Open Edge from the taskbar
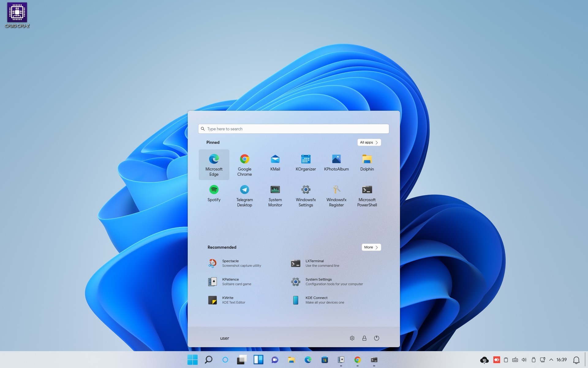Screen dimensions: 588x368 click(x=308, y=360)
